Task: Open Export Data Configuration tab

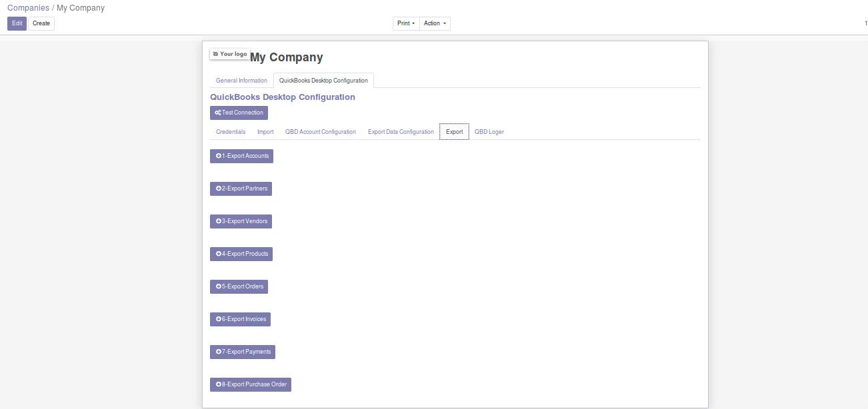Action: 401,132
